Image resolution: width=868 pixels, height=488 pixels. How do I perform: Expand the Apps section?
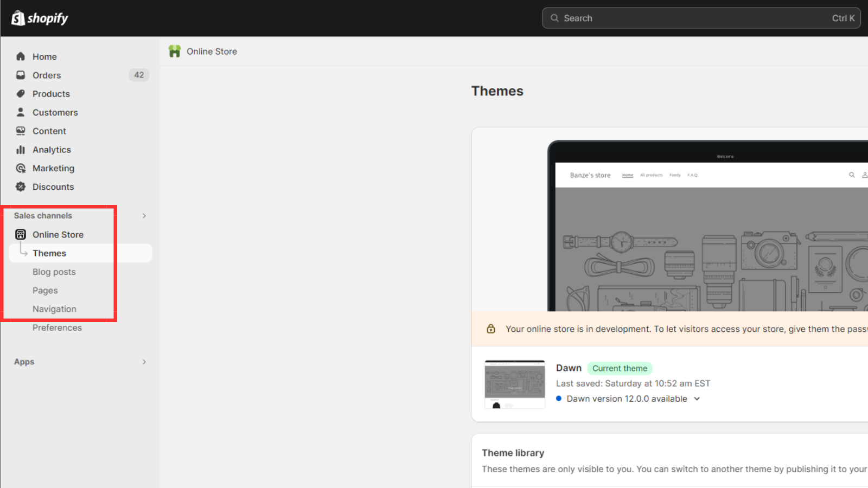(144, 362)
